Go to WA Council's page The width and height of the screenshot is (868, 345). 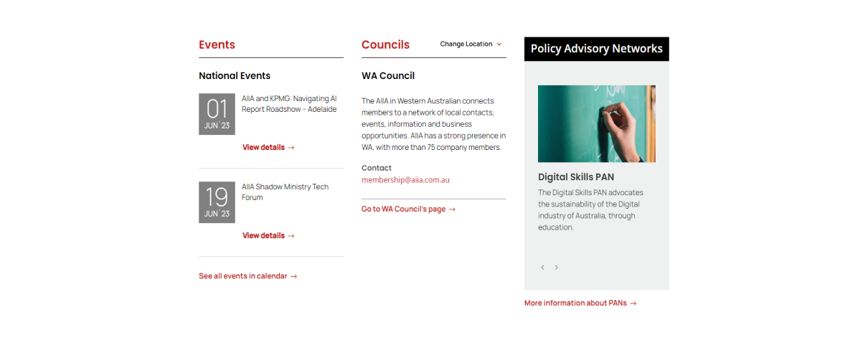[408, 209]
